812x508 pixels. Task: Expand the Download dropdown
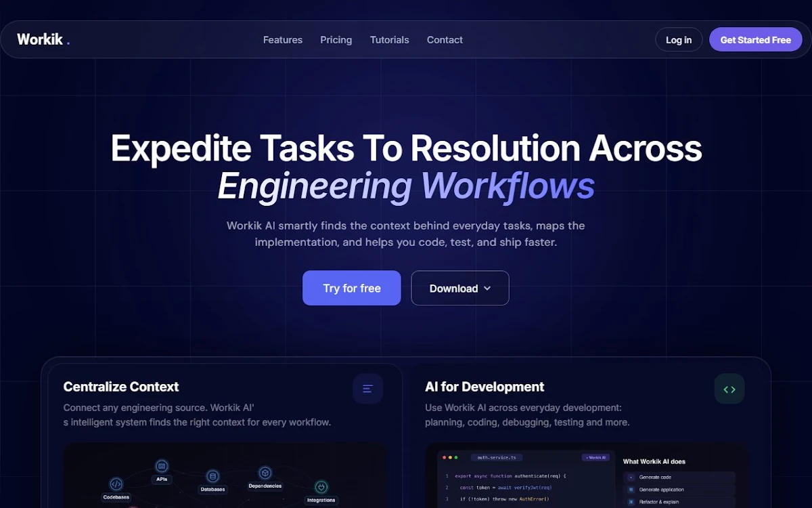coord(460,288)
